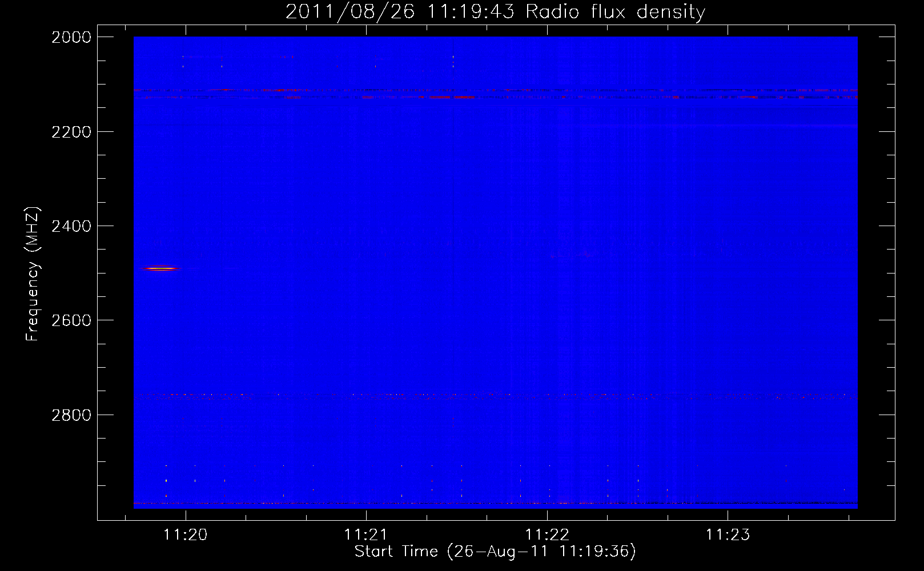Click the 'Start Time (26-Aug-11 11:19:36)' x-axis label

(495, 552)
